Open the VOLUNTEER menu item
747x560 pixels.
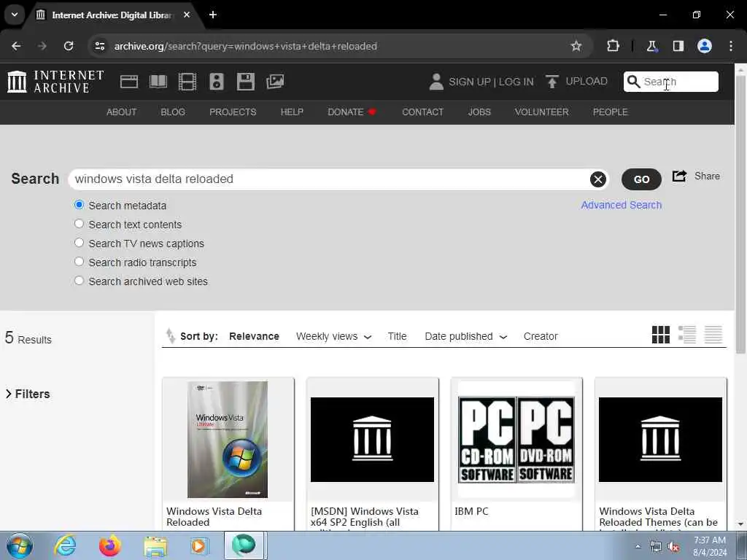[x=542, y=112]
